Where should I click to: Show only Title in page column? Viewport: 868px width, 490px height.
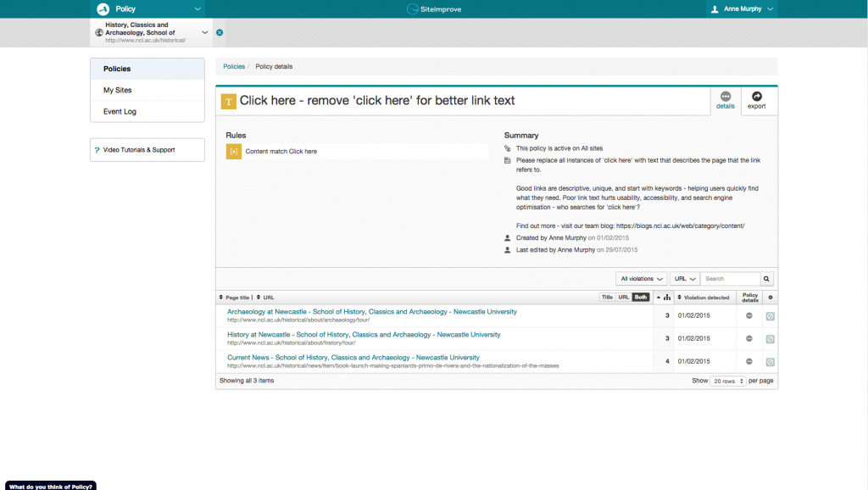point(607,298)
